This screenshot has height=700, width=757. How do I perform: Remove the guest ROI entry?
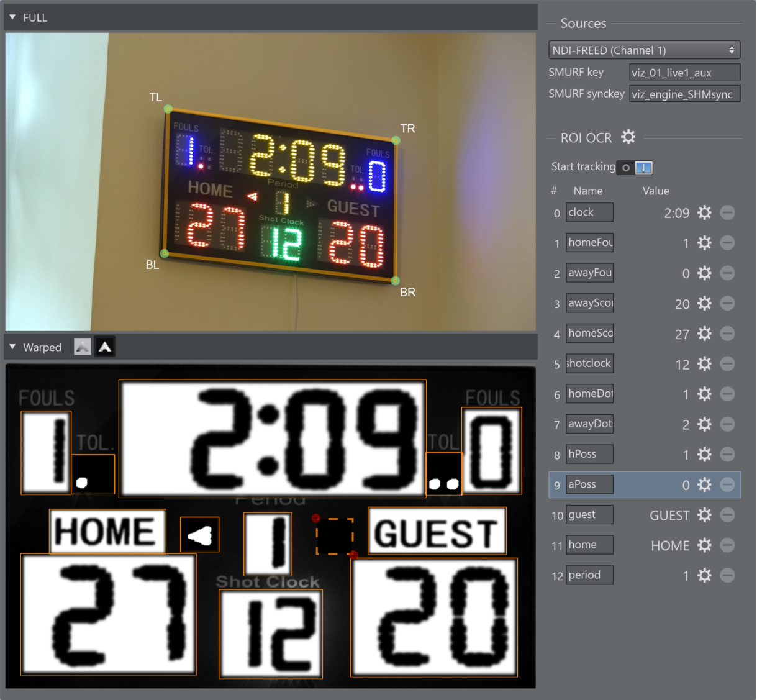point(727,515)
